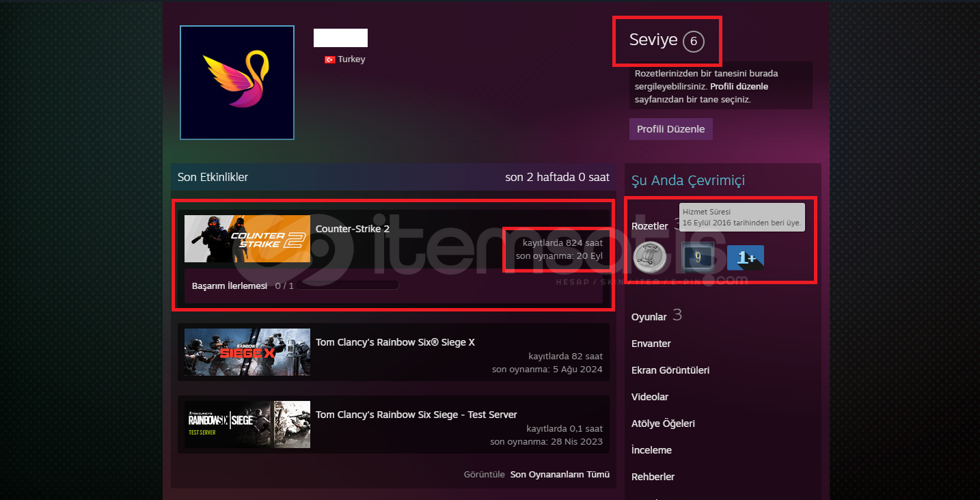Viewport: 980px width, 500px height.
Task: Click the 'kayıtlarda 0,1 saat' text
Action: pyautogui.click(x=564, y=429)
